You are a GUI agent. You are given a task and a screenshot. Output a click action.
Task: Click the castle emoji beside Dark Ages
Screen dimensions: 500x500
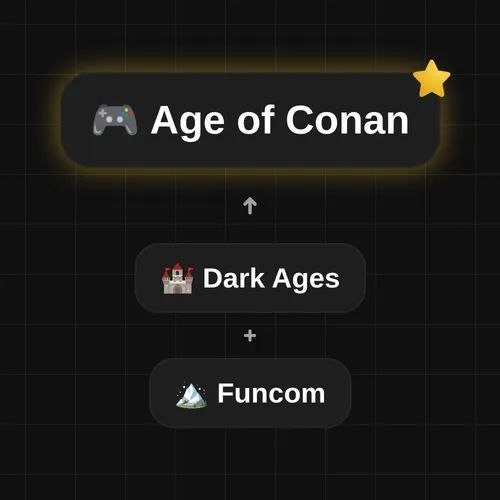point(177,278)
